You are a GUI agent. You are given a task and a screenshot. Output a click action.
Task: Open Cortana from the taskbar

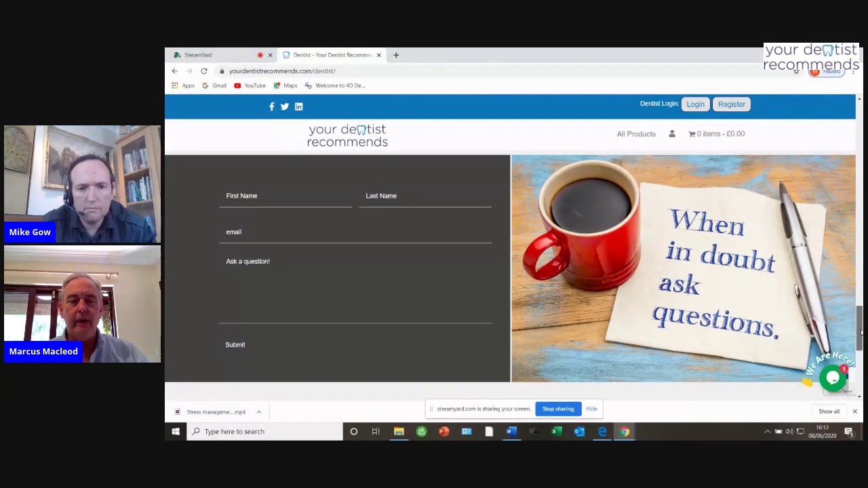353,431
